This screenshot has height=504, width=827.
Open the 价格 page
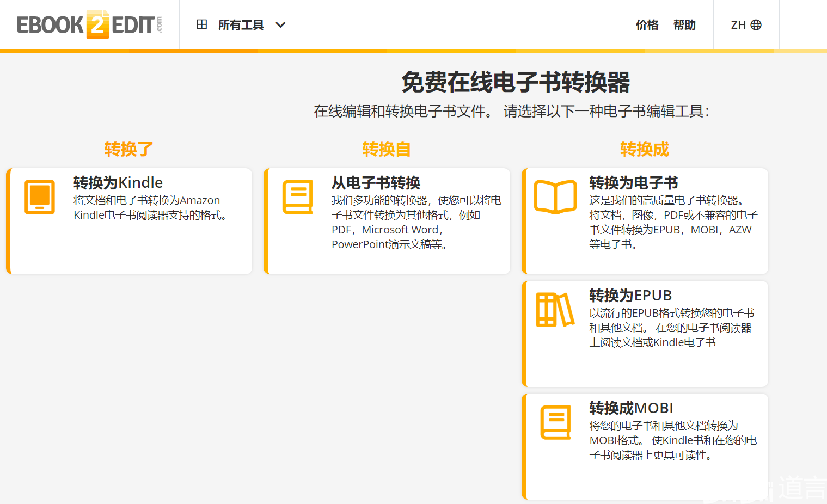click(x=647, y=25)
